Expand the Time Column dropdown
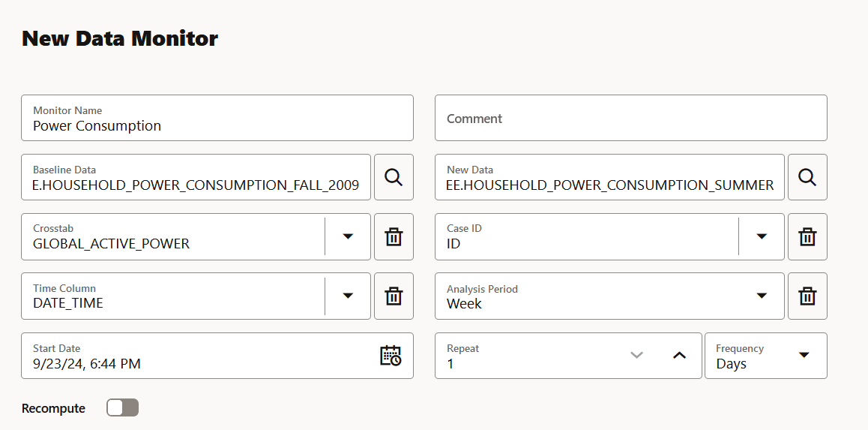868x430 pixels. click(348, 296)
